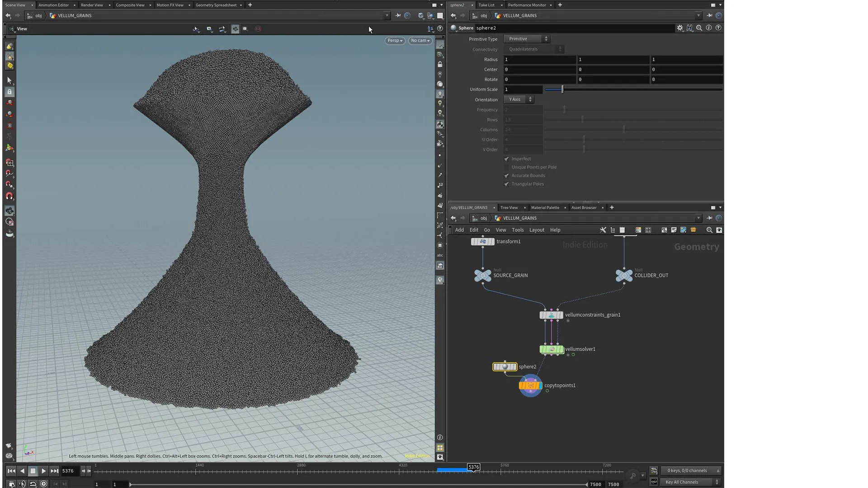
Task: Select the magnet snapping tool in left toolbar
Action: (9, 196)
